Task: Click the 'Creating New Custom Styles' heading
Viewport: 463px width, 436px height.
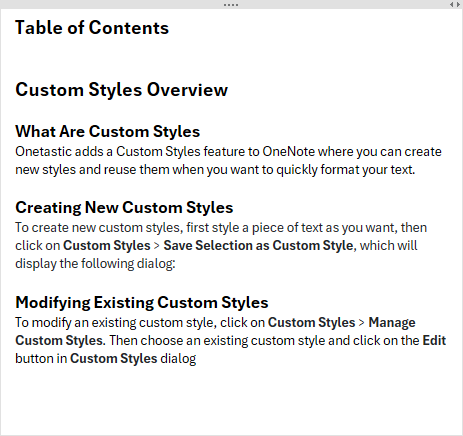Action: coord(124,207)
